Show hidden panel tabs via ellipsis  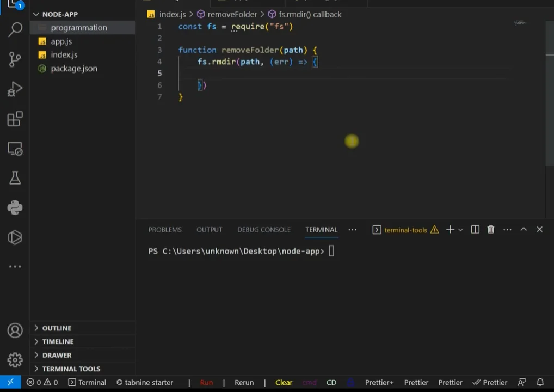(x=352, y=230)
